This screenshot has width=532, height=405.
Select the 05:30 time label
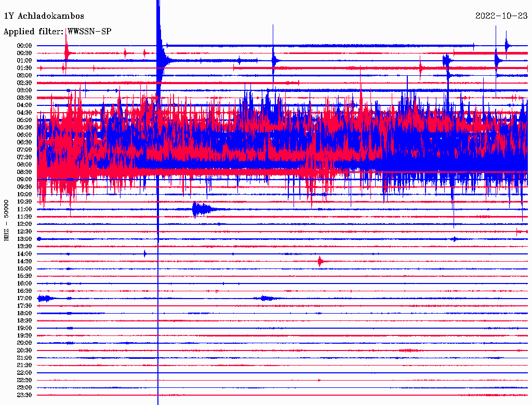pyautogui.click(x=24, y=128)
